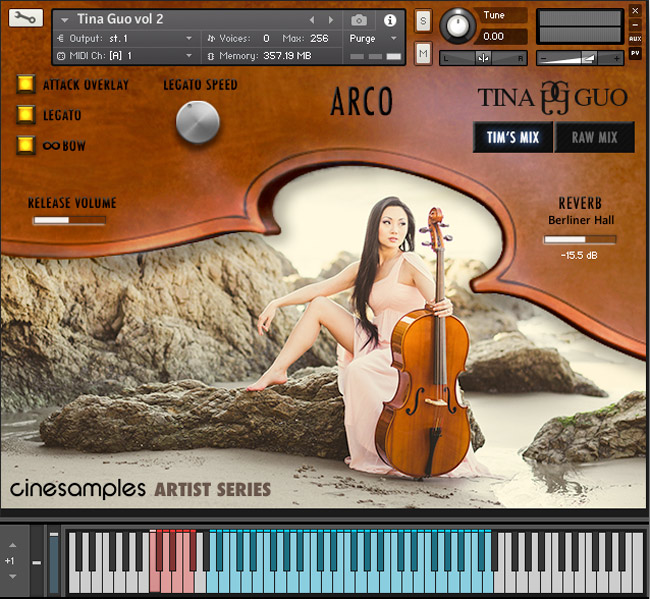Click the cinesamples Artist Series logo
Image resolution: width=650 pixels, height=599 pixels.
[x=140, y=489]
